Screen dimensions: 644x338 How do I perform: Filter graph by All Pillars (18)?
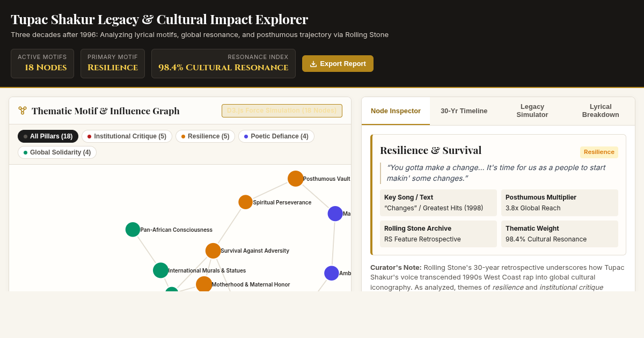tap(48, 136)
